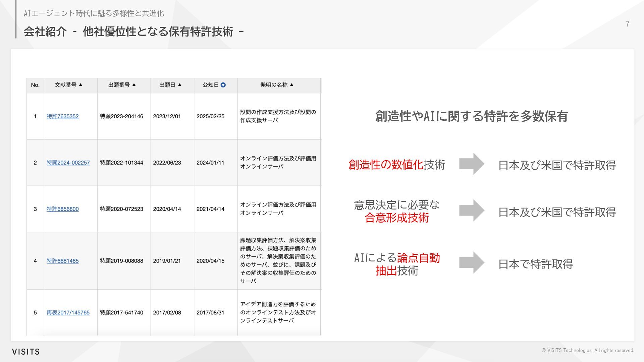Sort by 出願日 column arrow

point(179,85)
